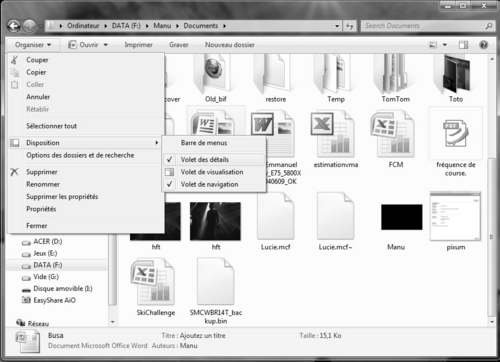
Task: Click the breadcrumb arrow after Documents
Action: coord(224,26)
